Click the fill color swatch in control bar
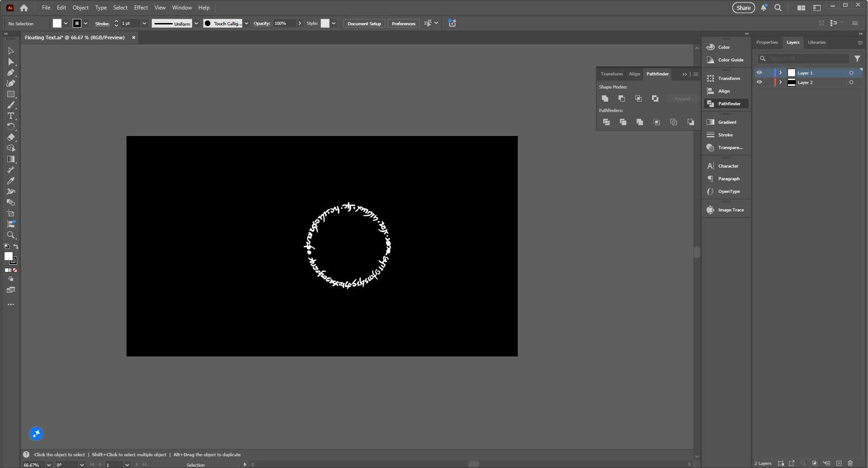 57,23
